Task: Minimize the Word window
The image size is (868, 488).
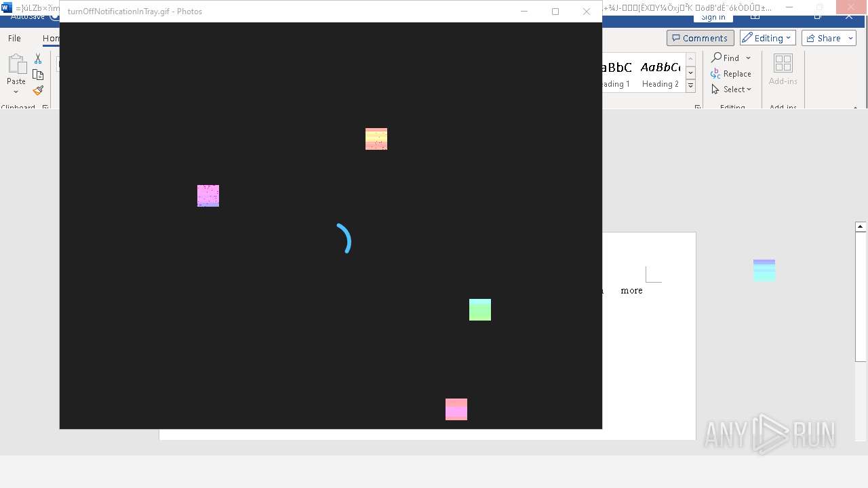Action: coord(789,7)
